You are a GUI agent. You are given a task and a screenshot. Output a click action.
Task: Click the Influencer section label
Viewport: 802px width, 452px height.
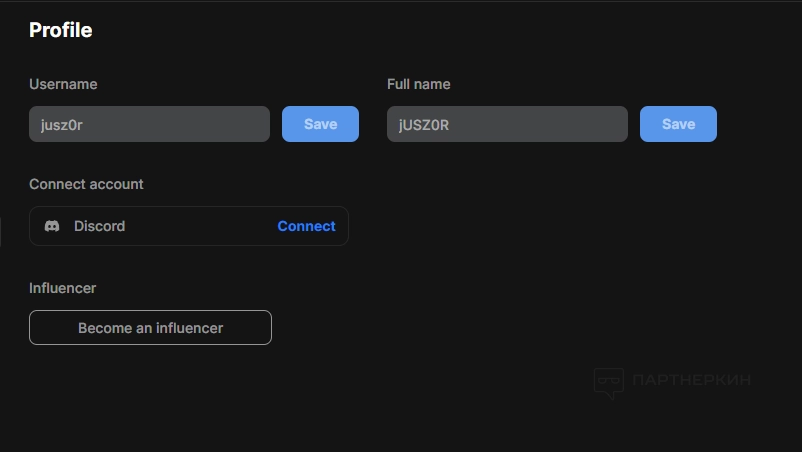click(x=62, y=288)
